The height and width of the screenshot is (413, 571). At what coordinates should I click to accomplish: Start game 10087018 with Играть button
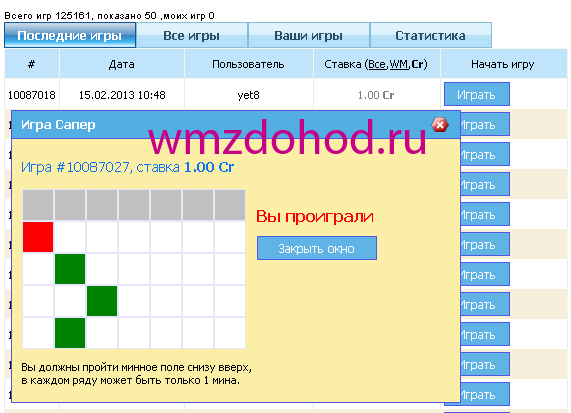[477, 94]
